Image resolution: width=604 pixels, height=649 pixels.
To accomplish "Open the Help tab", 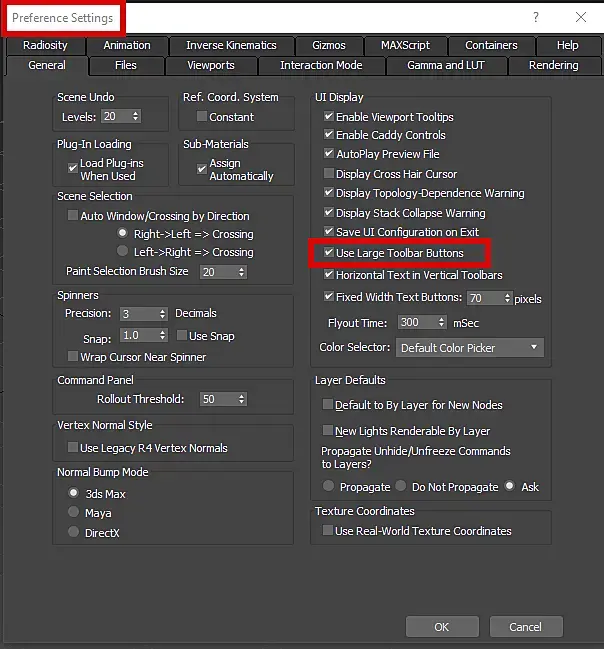I will click(x=568, y=45).
